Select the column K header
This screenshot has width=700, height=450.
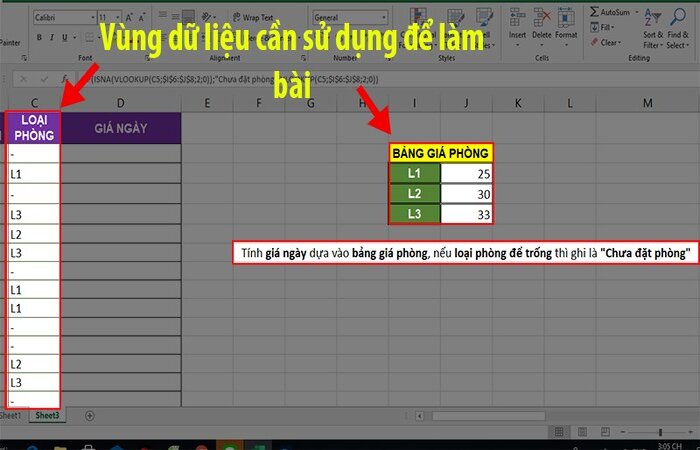click(518, 103)
